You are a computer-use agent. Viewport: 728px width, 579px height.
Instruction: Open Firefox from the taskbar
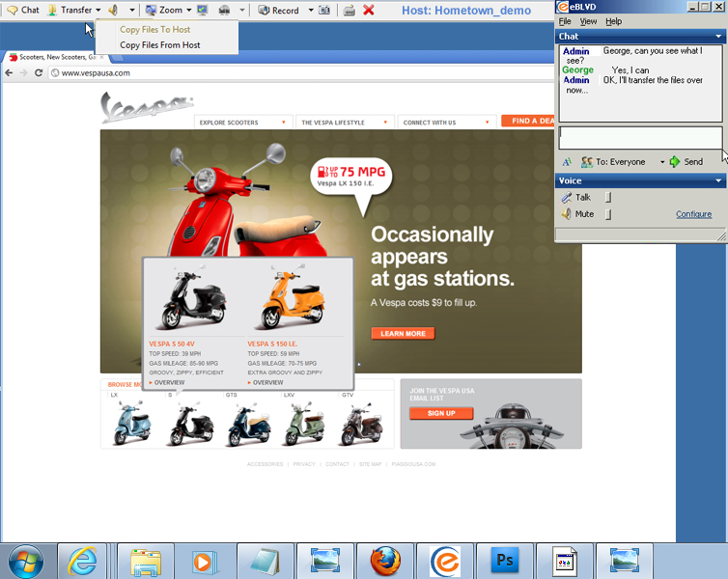(385, 562)
